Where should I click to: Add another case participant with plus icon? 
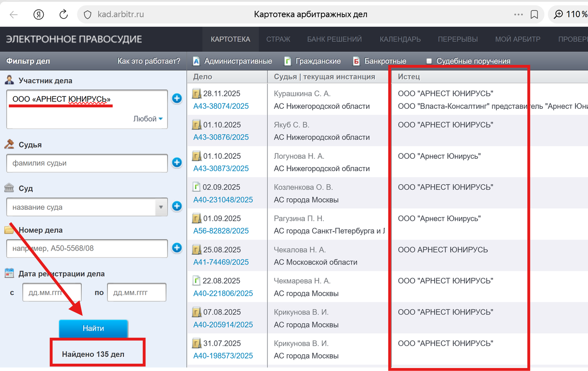click(x=177, y=99)
